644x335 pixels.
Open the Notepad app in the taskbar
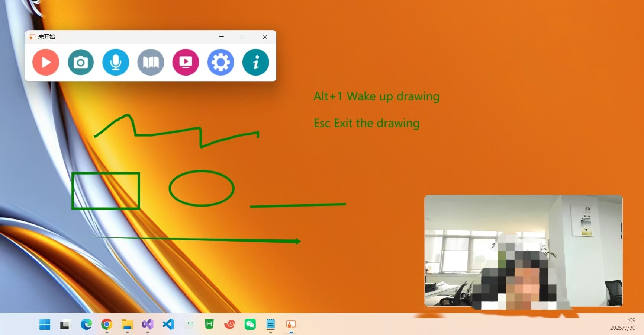[x=271, y=324]
